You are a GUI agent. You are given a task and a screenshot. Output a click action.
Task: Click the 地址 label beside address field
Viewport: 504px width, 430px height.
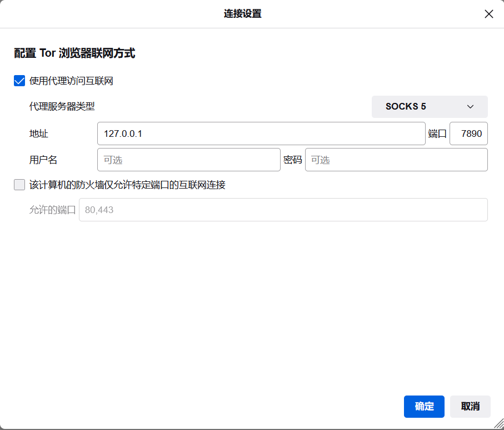point(39,134)
